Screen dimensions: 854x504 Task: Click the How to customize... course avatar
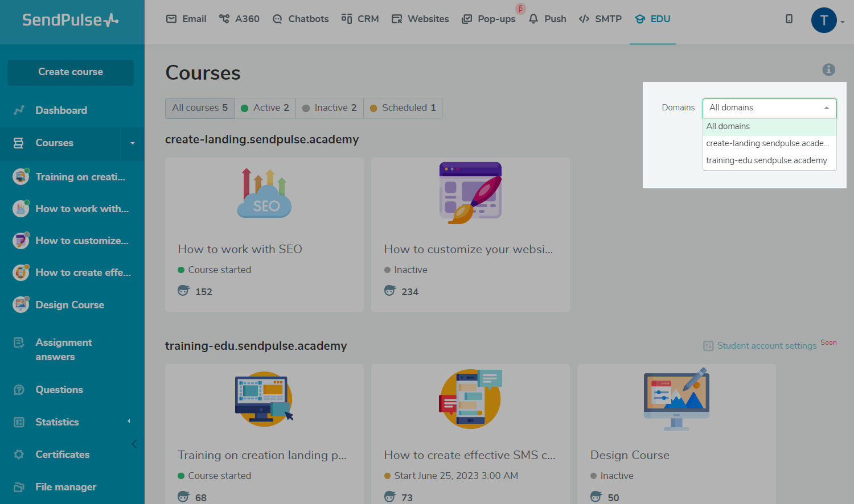coord(21,241)
